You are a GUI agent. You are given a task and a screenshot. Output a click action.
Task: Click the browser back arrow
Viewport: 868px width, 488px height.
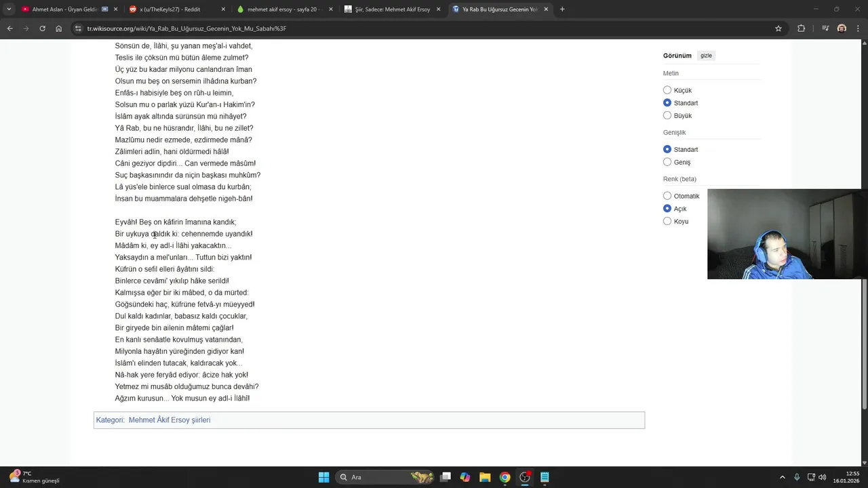pos(9,28)
